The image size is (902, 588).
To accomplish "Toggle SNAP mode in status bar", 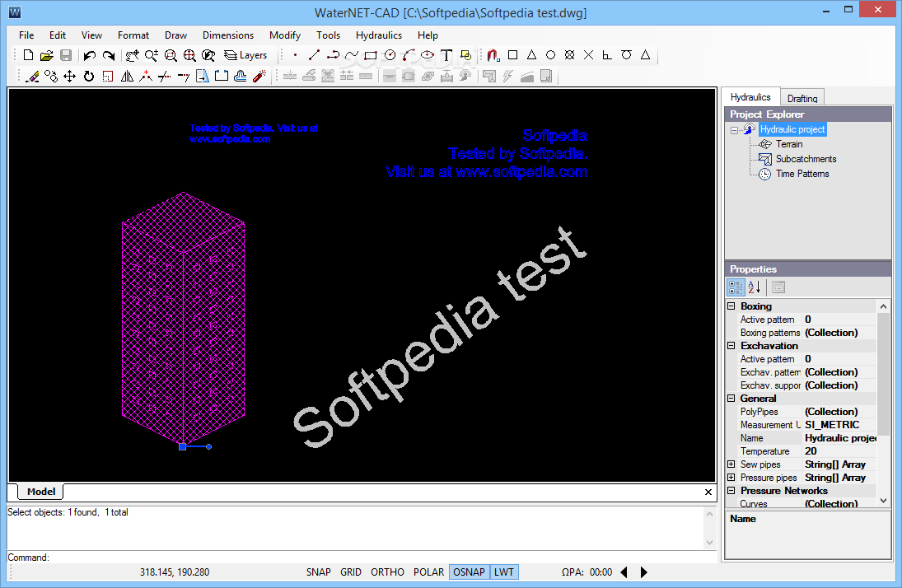I will tap(318, 572).
